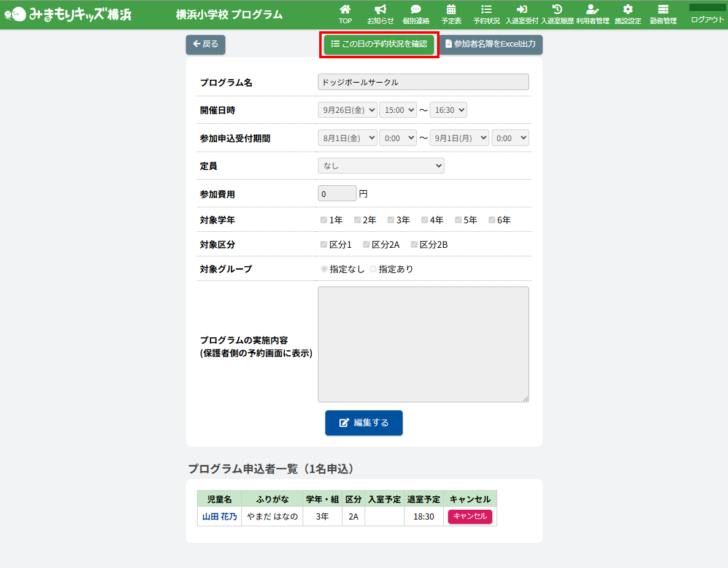This screenshot has width=728, height=568.
Task: Open the お知らせ megaphone icon
Action: pyautogui.click(x=381, y=9)
